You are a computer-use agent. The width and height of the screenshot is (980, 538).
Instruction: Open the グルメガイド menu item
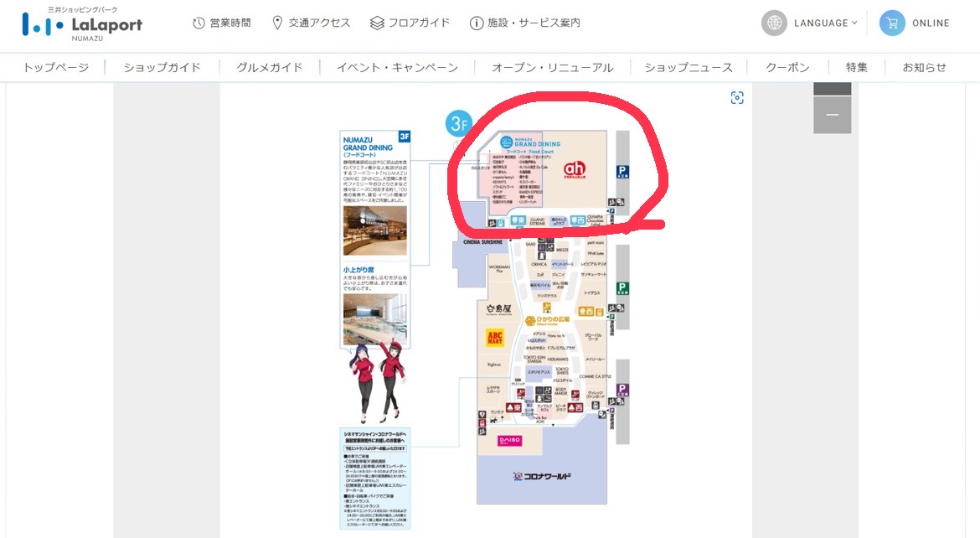coord(270,68)
